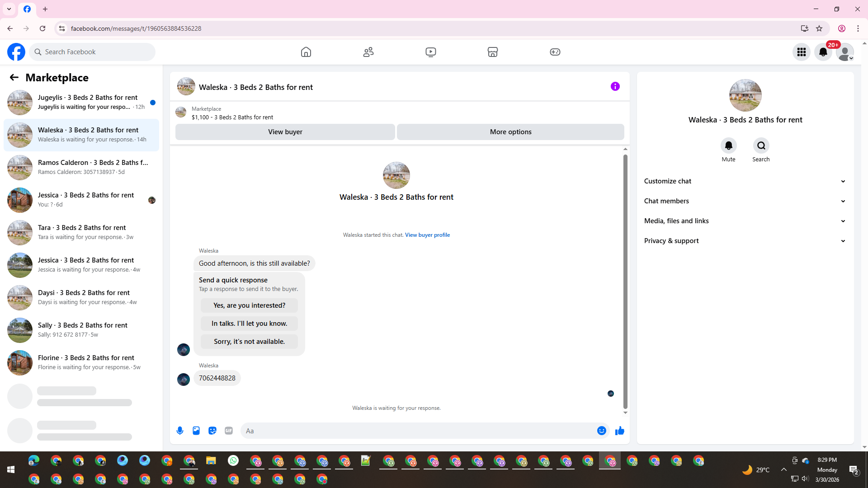868x488 pixels.
Task: Send a thumbs up like
Action: (620, 431)
